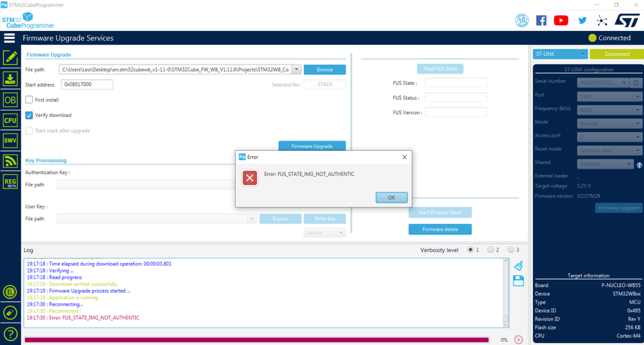Toggle Start stack after upgrade checkbox
Image resolution: width=644 pixels, height=345 pixels.
pos(29,131)
